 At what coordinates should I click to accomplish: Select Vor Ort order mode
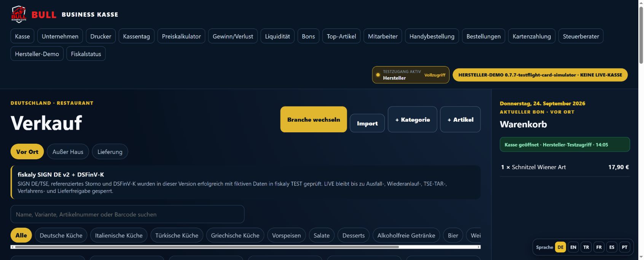click(27, 152)
